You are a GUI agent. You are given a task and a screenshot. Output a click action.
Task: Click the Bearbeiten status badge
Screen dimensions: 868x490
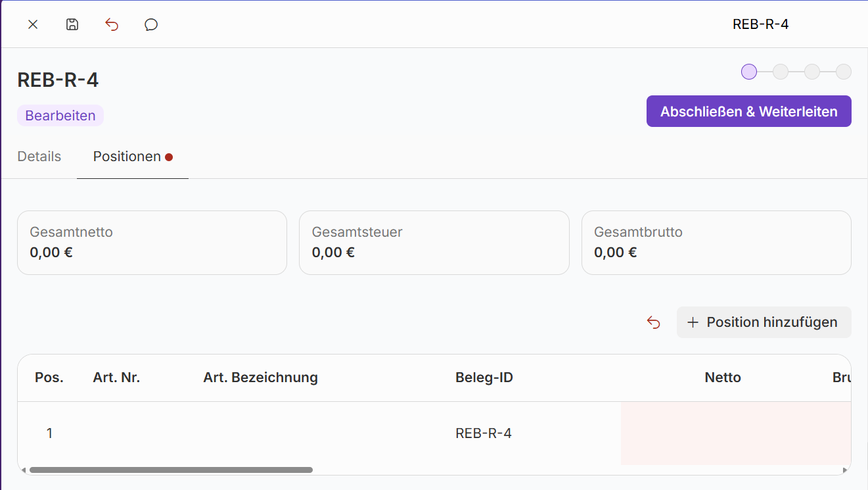60,116
